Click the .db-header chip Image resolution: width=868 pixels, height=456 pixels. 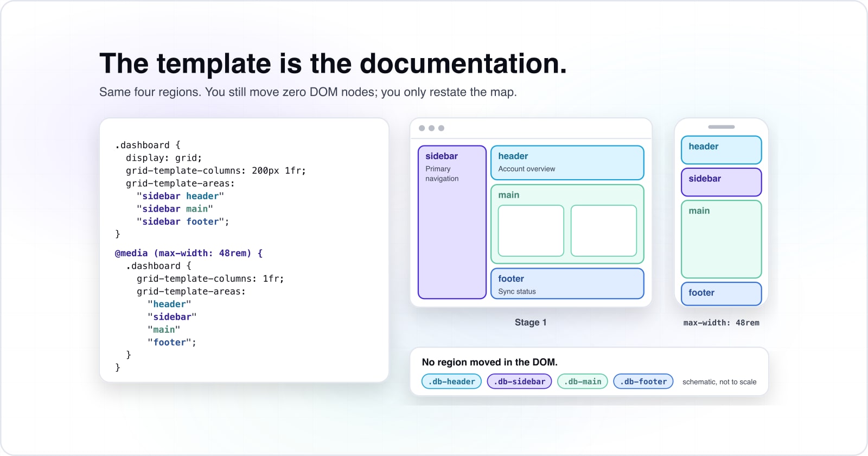[x=451, y=382]
